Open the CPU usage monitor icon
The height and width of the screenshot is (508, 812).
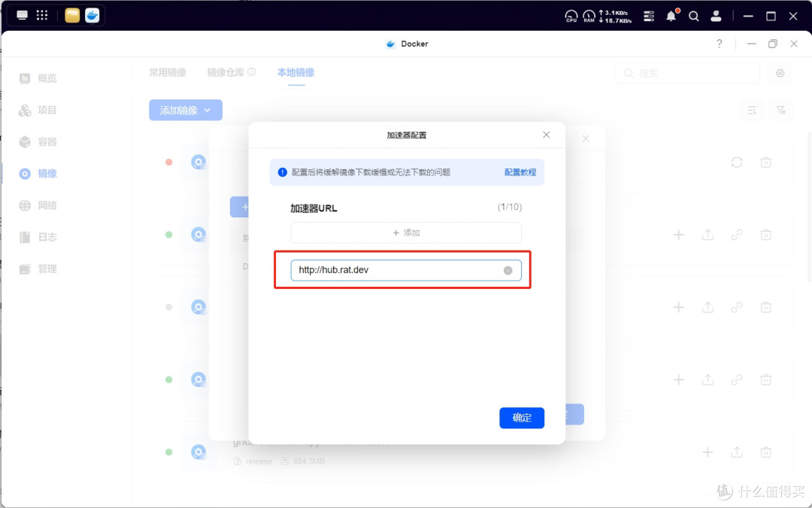pos(571,16)
